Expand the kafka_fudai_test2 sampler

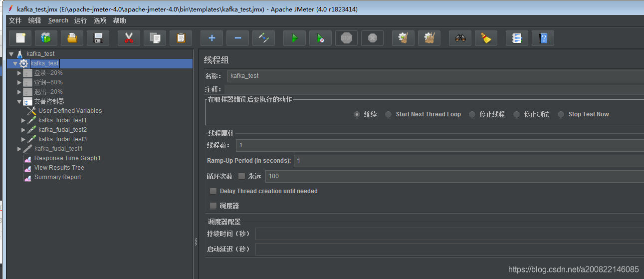pyautogui.click(x=23, y=130)
